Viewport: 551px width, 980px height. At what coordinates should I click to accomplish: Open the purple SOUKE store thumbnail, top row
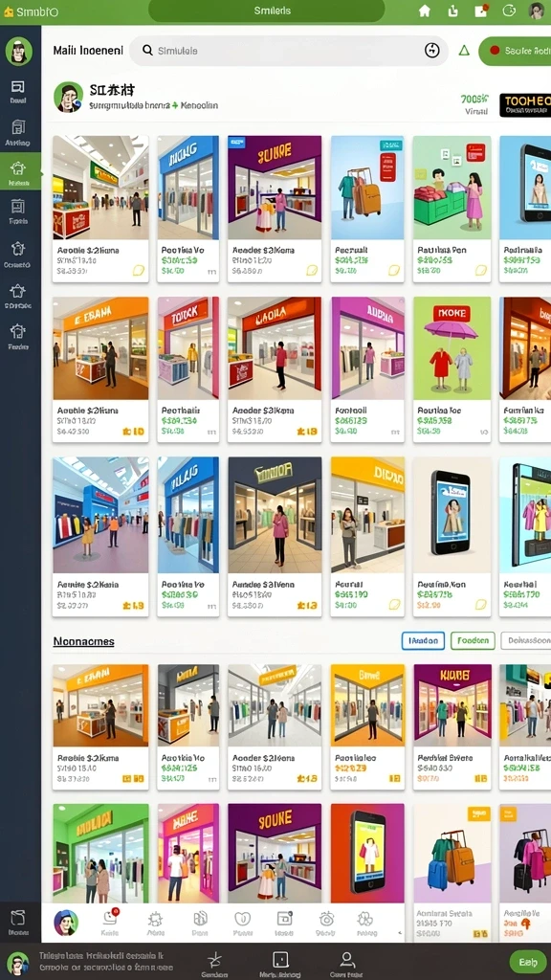(275, 188)
